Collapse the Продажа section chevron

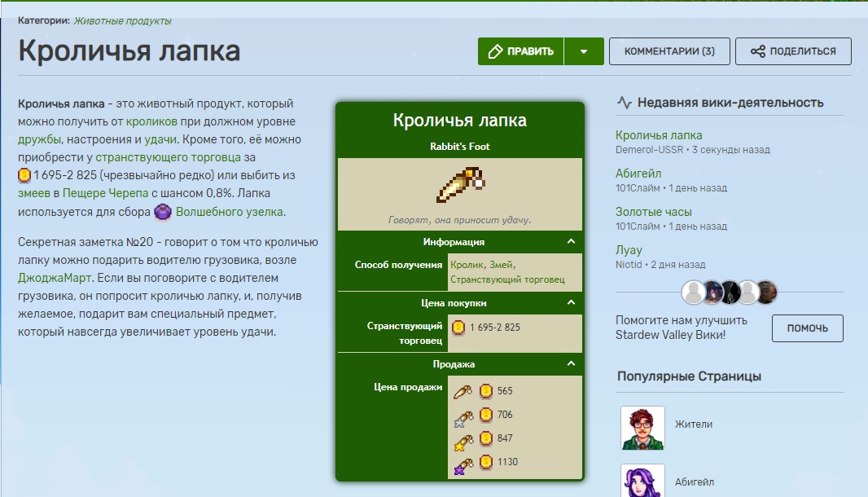pos(571,363)
